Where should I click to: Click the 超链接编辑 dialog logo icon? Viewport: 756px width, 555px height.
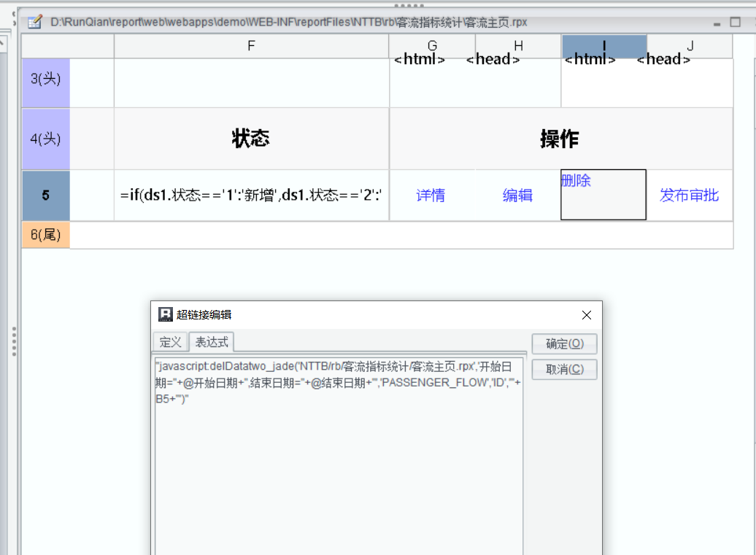(165, 314)
